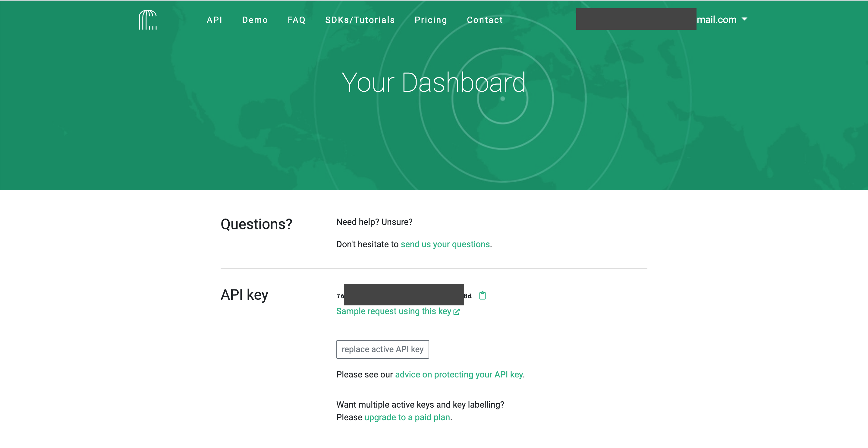
Task: Open the Pricing page
Action: pos(431,20)
